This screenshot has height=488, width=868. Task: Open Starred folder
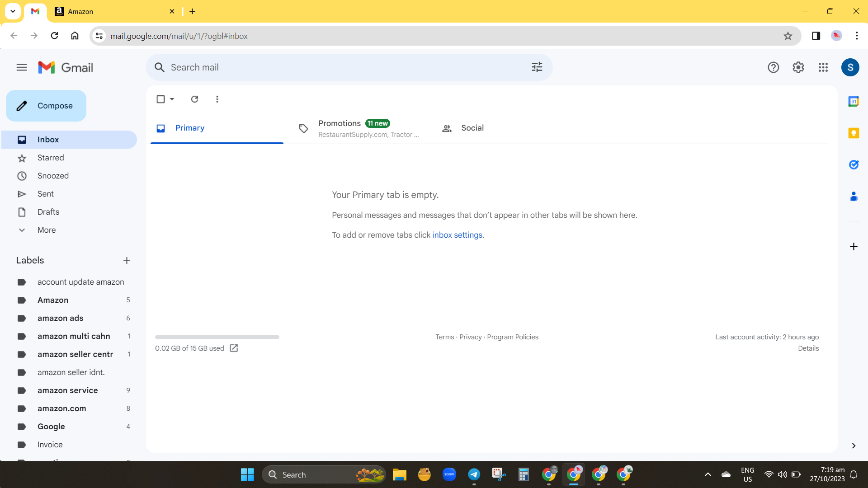(x=69, y=158)
